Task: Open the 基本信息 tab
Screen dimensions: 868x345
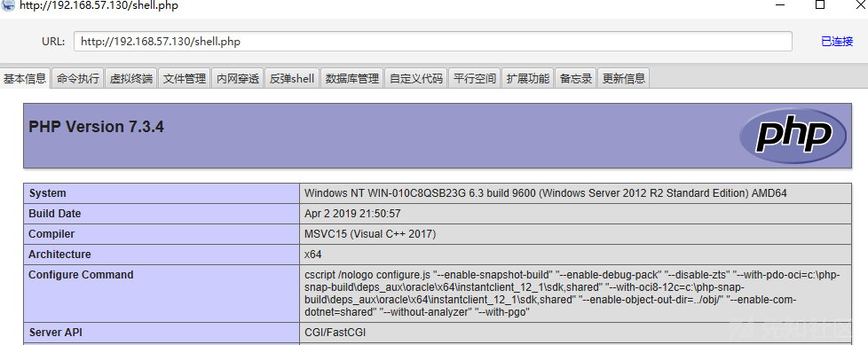Action: click(x=25, y=79)
